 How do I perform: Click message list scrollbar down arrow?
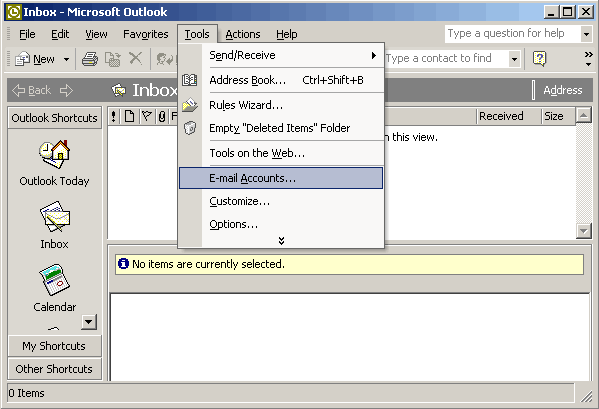click(584, 231)
